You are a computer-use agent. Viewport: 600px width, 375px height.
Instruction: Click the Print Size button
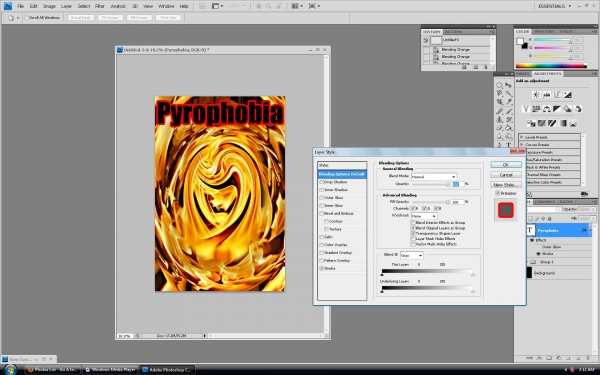(x=168, y=18)
